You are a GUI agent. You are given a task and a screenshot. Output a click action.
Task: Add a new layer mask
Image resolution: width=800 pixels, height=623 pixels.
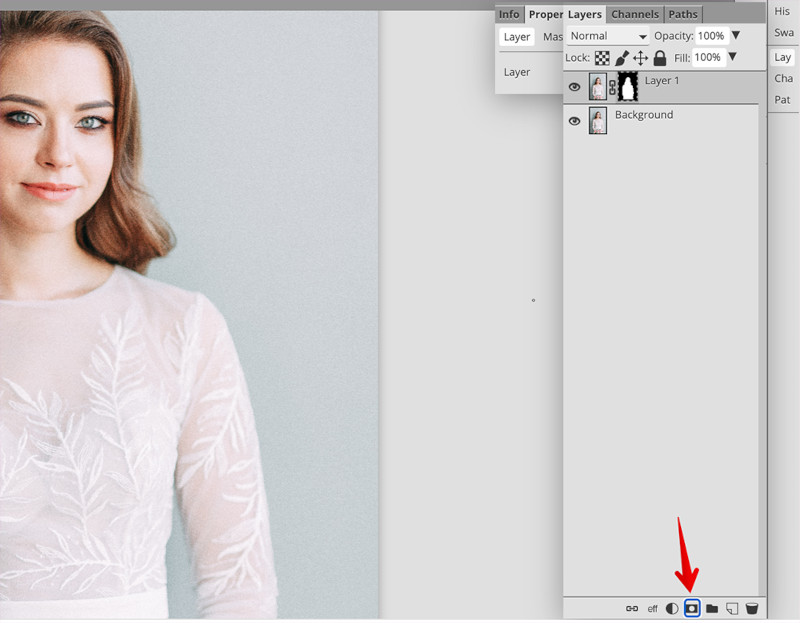click(690, 608)
